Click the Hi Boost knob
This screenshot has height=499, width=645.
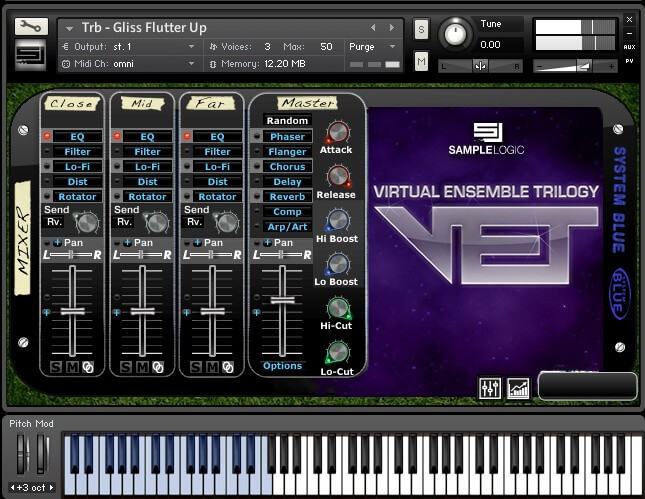point(338,220)
